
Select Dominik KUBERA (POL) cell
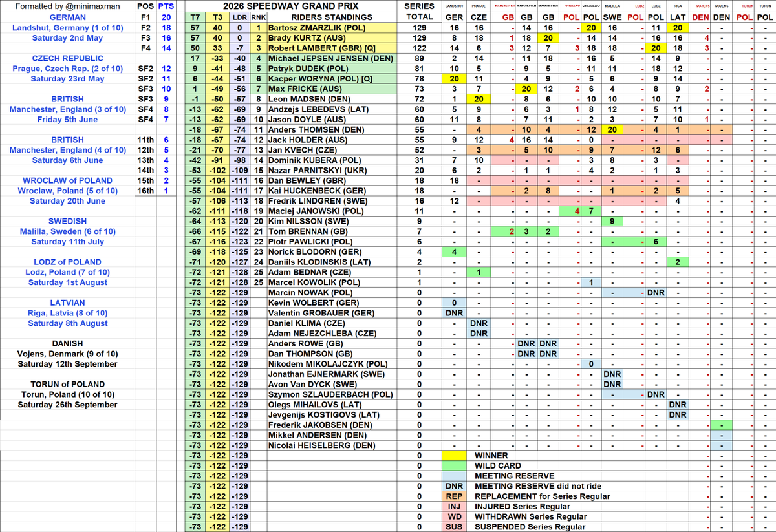(x=331, y=160)
